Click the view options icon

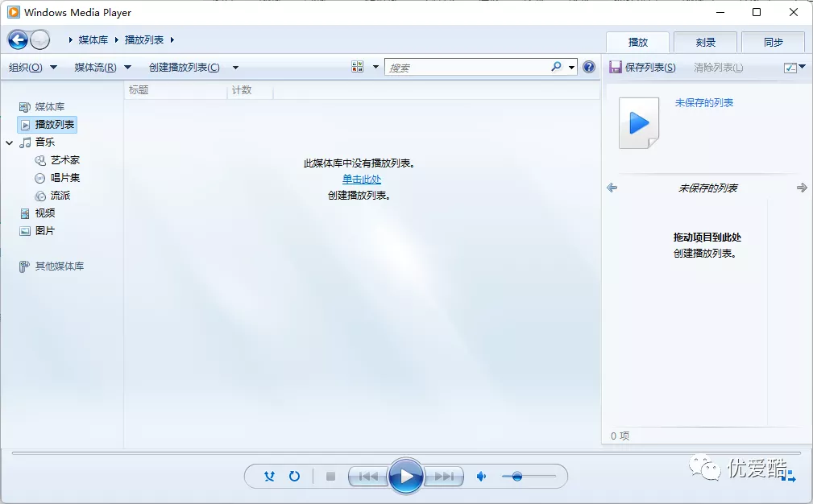click(x=357, y=67)
